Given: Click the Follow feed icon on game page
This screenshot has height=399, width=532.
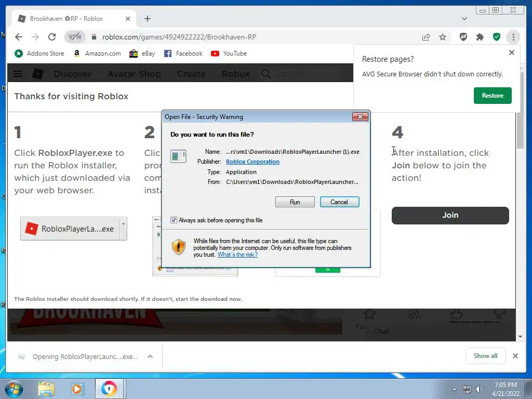Looking at the screenshot, I should (x=414, y=314).
